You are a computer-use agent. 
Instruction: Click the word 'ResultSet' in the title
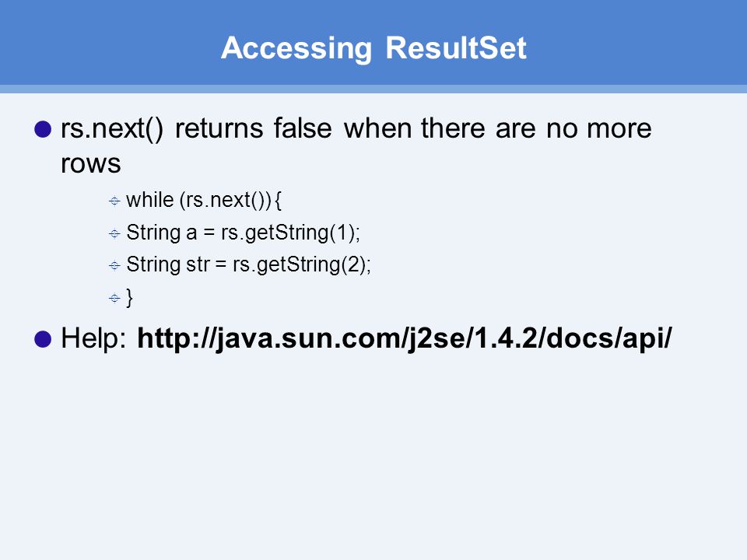456,48
